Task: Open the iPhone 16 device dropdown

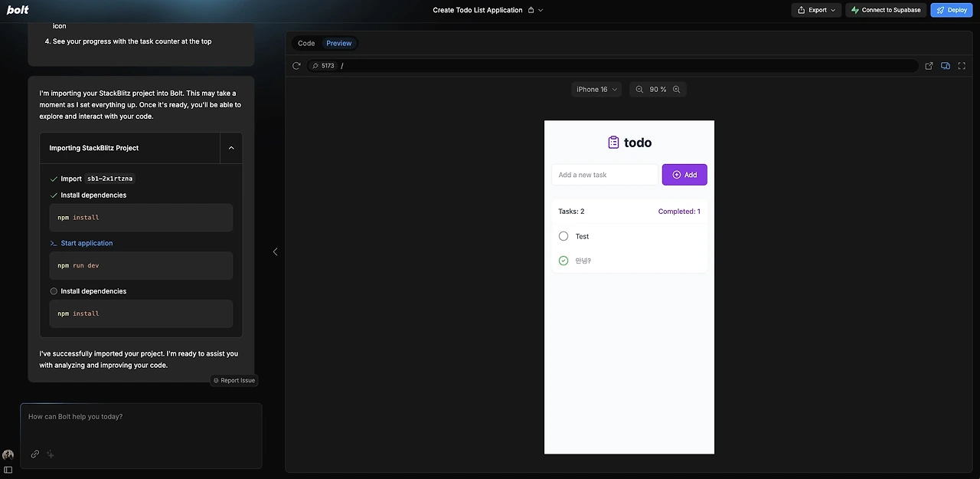Action: click(x=596, y=90)
